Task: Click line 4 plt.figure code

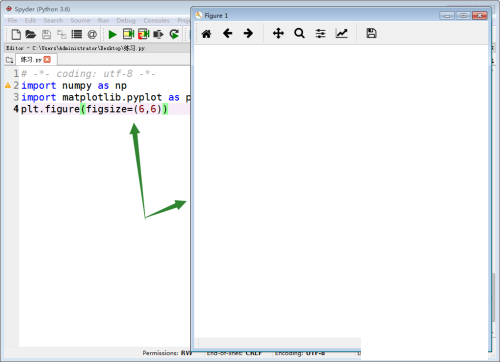Action: [x=95, y=109]
